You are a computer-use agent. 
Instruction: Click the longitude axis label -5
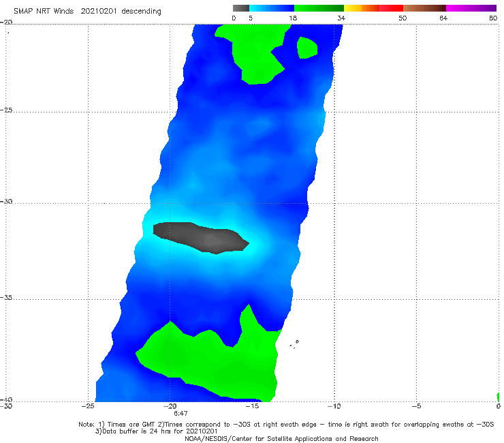pyautogui.click(x=416, y=406)
